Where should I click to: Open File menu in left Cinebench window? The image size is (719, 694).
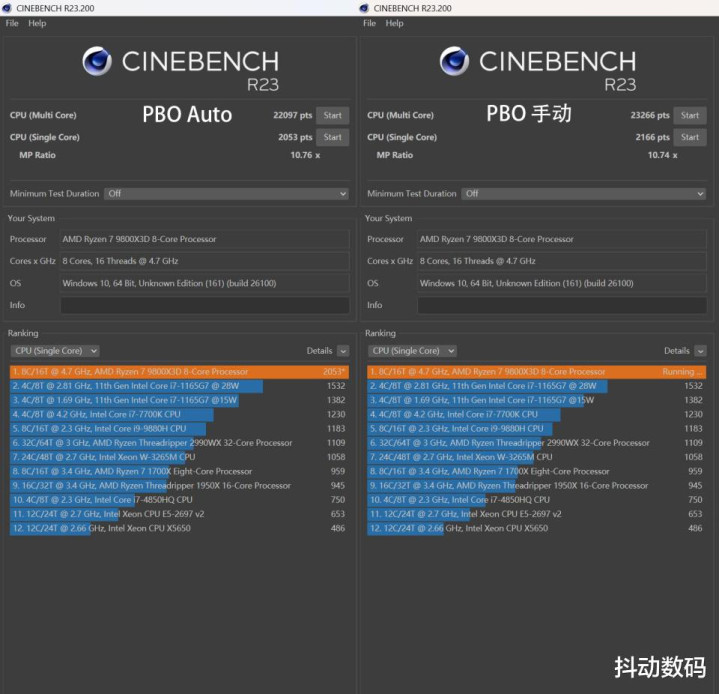12,23
